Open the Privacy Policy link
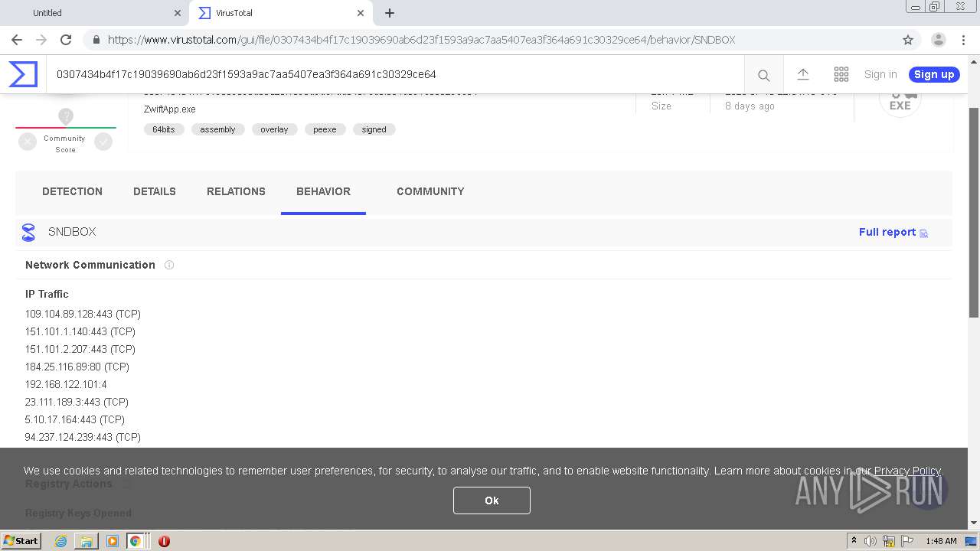 (907, 471)
